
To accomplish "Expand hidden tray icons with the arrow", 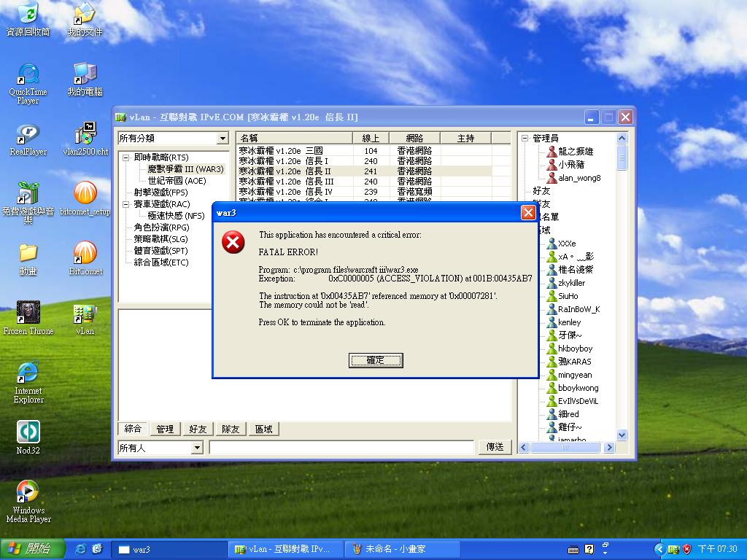I will click(659, 550).
